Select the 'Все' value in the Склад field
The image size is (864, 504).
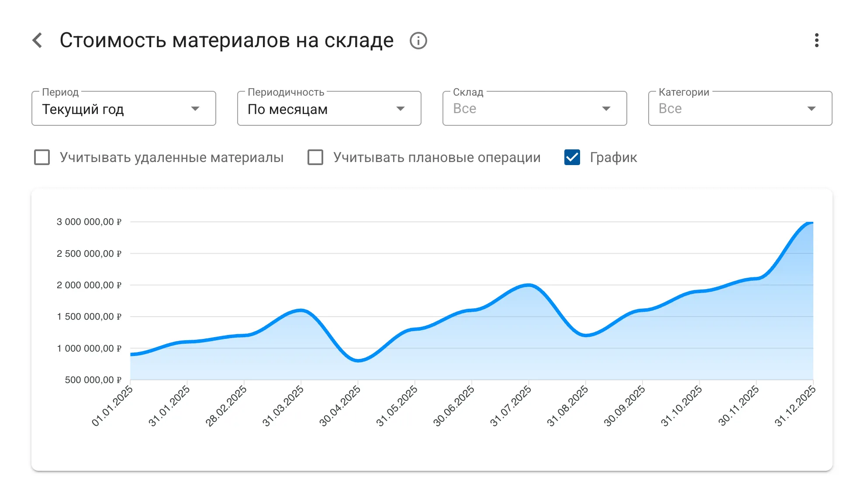464,108
